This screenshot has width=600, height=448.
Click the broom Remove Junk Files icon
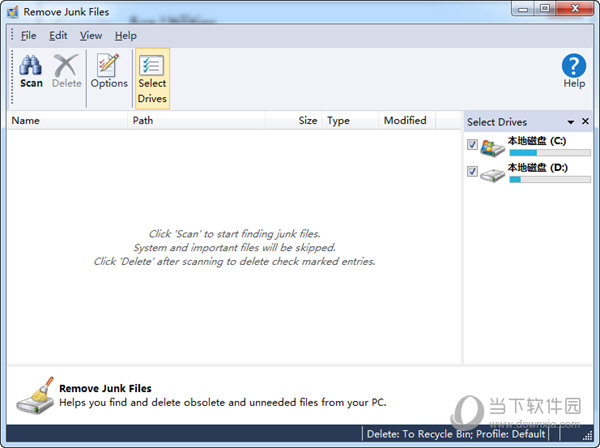[33, 395]
